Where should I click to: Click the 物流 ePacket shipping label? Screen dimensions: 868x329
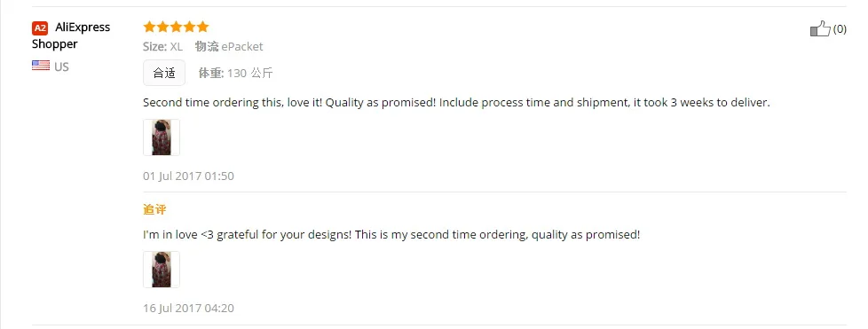pos(229,46)
